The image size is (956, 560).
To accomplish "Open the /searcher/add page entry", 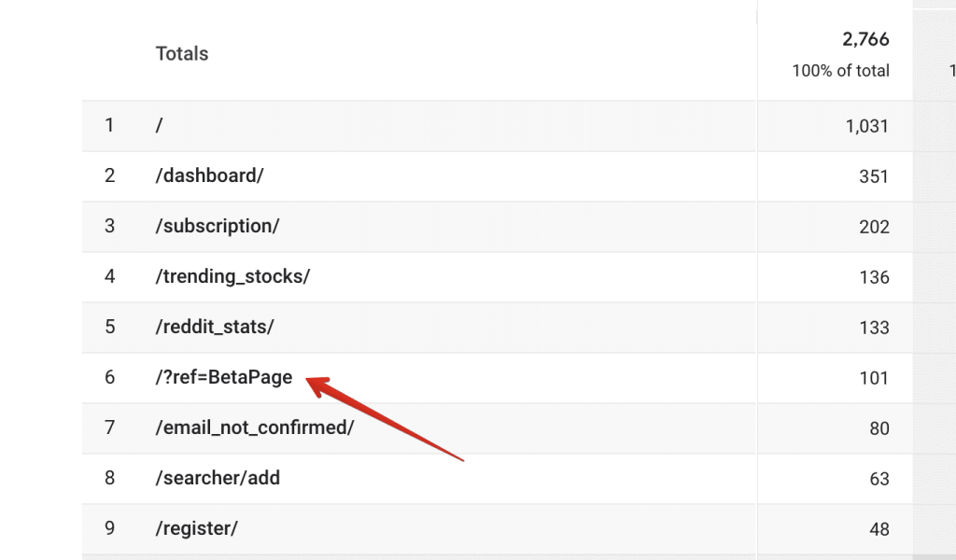I will 218,479.
